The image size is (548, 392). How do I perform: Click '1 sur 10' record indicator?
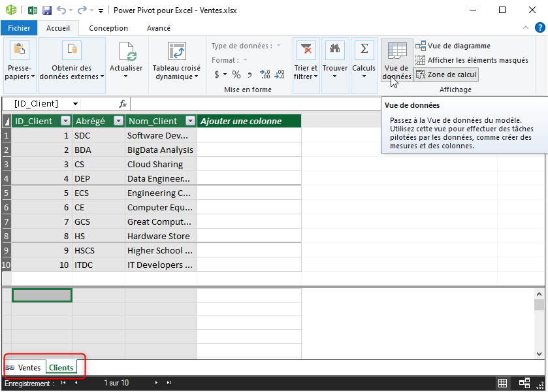coord(116,383)
